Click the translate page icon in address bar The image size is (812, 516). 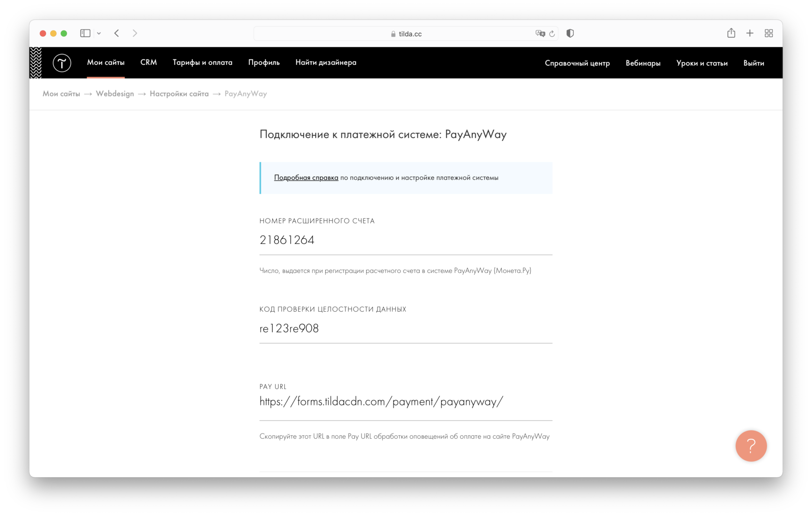pos(540,33)
